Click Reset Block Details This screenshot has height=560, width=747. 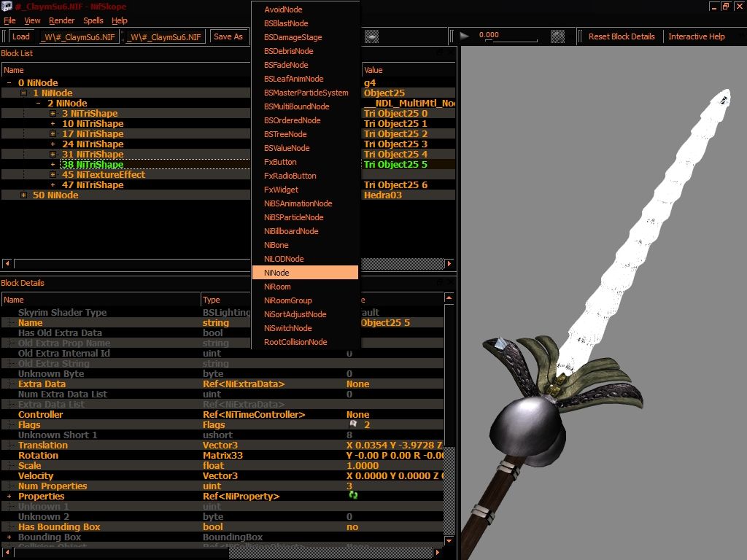pyautogui.click(x=622, y=36)
